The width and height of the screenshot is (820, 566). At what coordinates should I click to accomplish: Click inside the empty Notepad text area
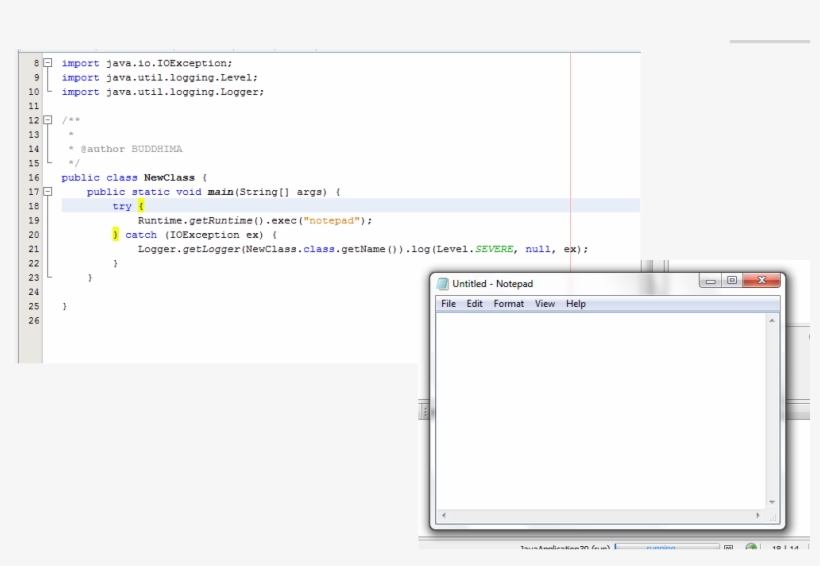click(x=601, y=411)
